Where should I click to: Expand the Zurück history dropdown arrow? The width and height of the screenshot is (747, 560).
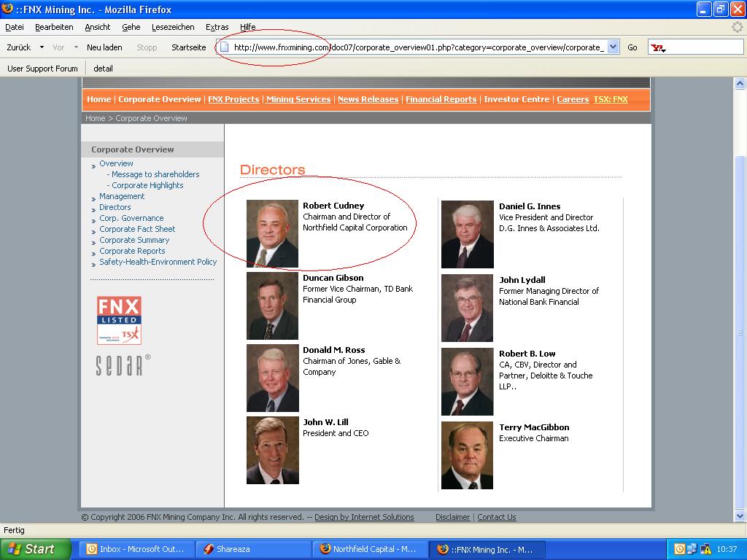pyautogui.click(x=42, y=47)
